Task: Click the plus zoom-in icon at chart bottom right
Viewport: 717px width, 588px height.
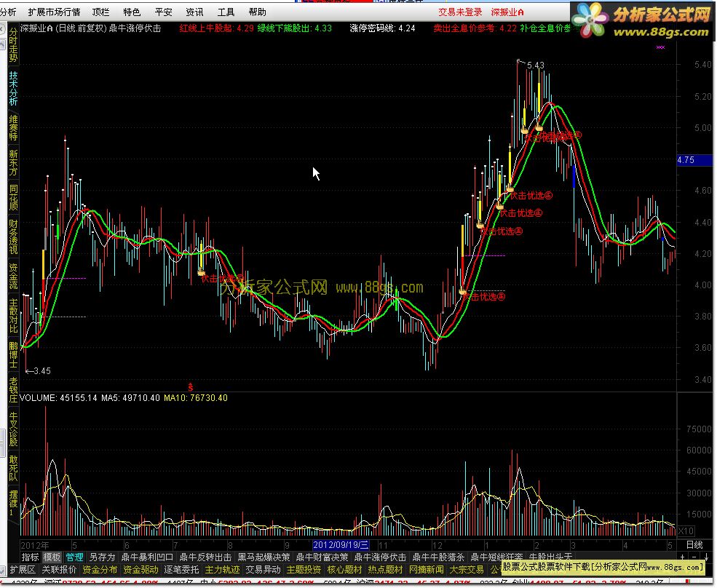Action: (682, 557)
